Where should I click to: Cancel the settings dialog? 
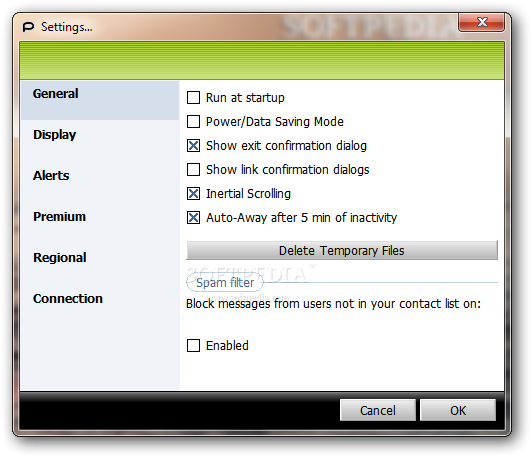[x=378, y=410]
